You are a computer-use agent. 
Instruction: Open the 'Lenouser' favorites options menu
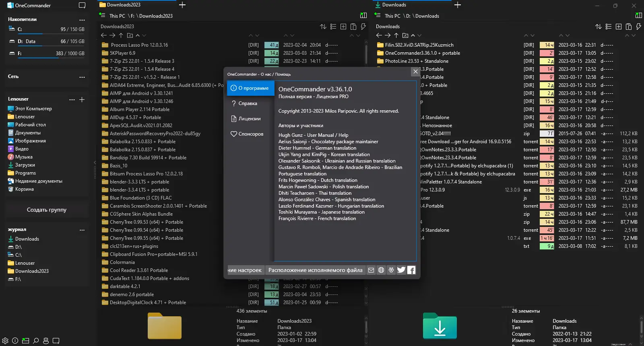(x=72, y=99)
